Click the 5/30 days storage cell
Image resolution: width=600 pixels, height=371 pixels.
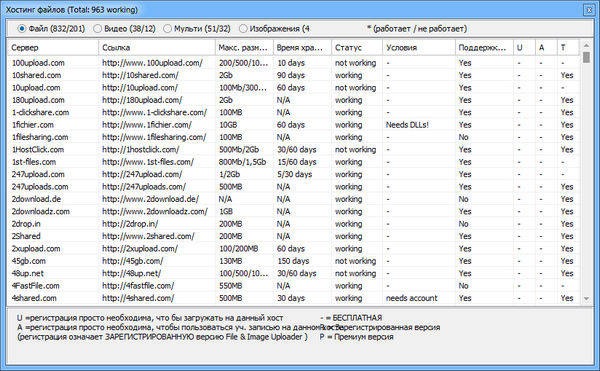pos(295,174)
